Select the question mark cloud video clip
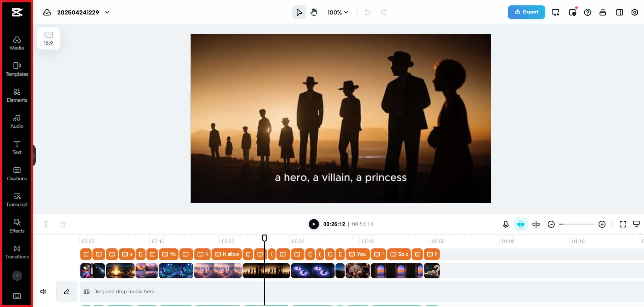The width and height of the screenshot is (644, 307). tap(431, 271)
